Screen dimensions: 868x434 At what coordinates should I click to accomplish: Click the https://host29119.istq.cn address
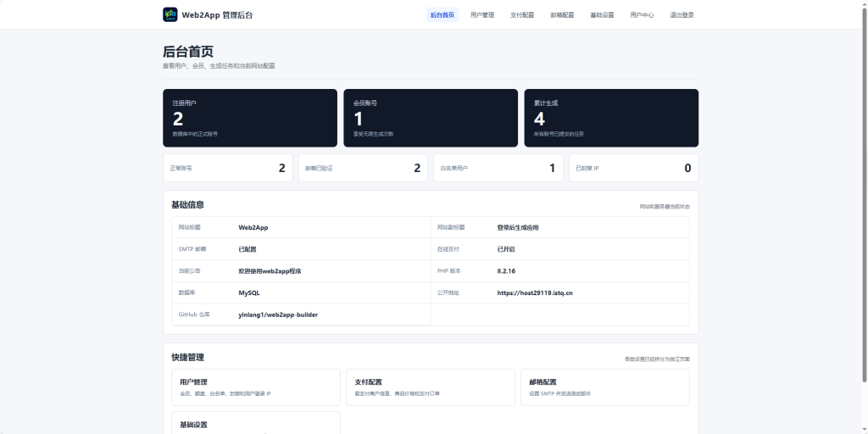535,292
